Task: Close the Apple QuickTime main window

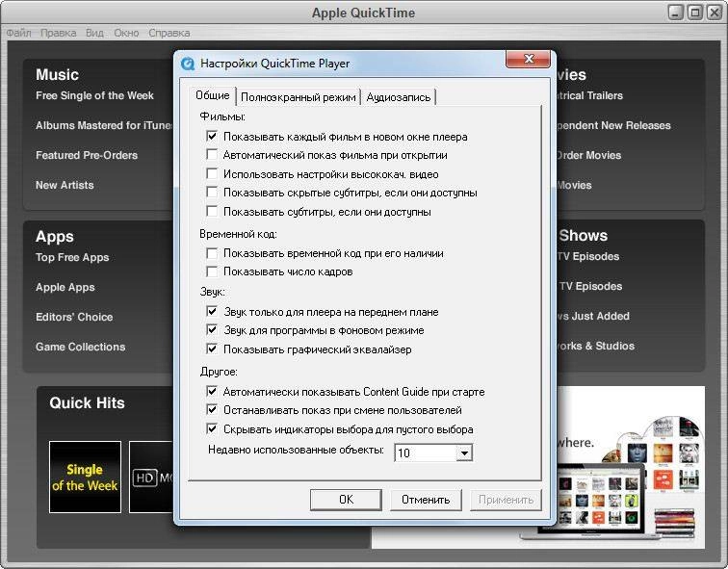Action: coord(715,13)
